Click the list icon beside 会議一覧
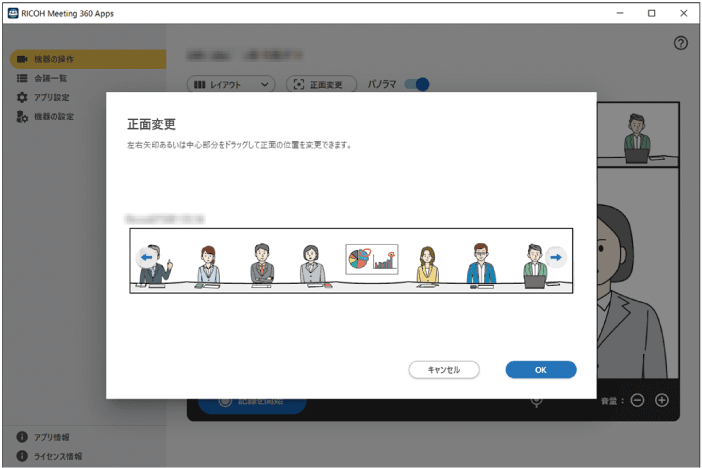The width and height of the screenshot is (702, 468). [22, 78]
